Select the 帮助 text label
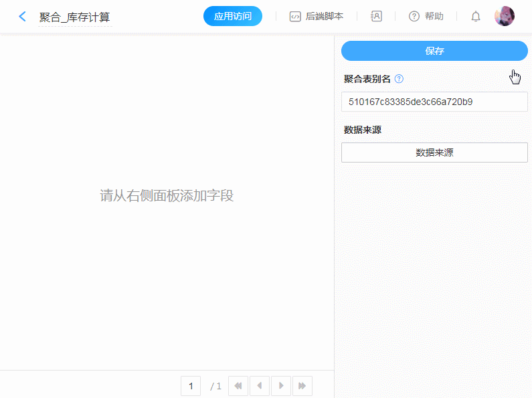 434,17
